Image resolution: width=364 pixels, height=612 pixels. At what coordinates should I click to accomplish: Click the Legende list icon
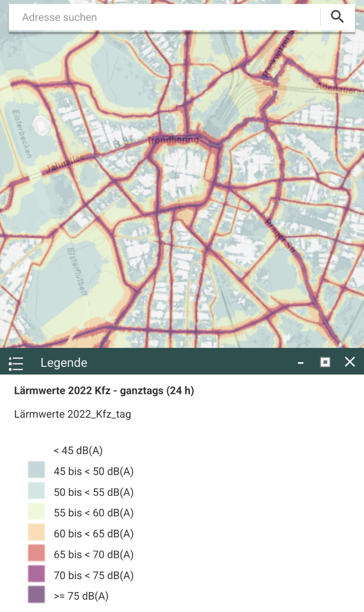click(x=16, y=363)
